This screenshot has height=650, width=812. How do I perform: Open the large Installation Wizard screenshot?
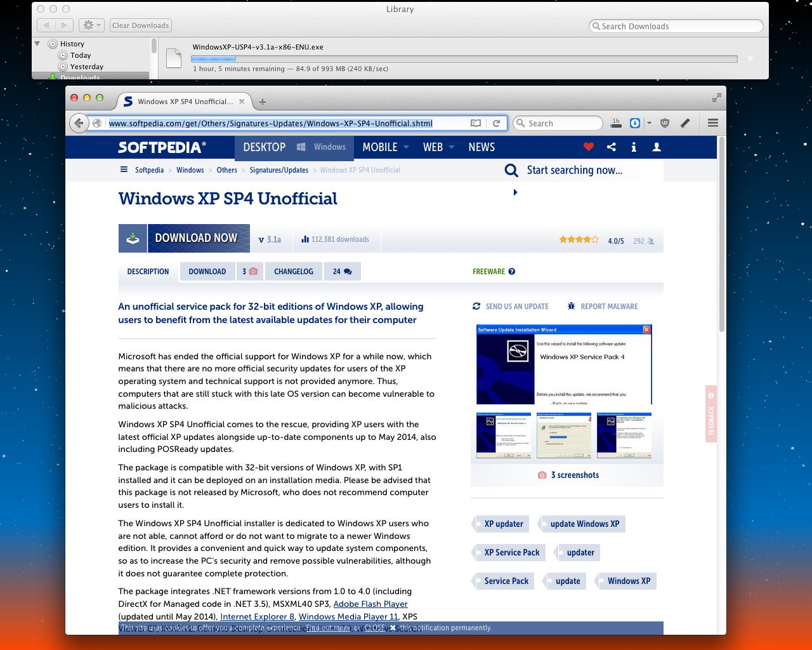coord(564,364)
